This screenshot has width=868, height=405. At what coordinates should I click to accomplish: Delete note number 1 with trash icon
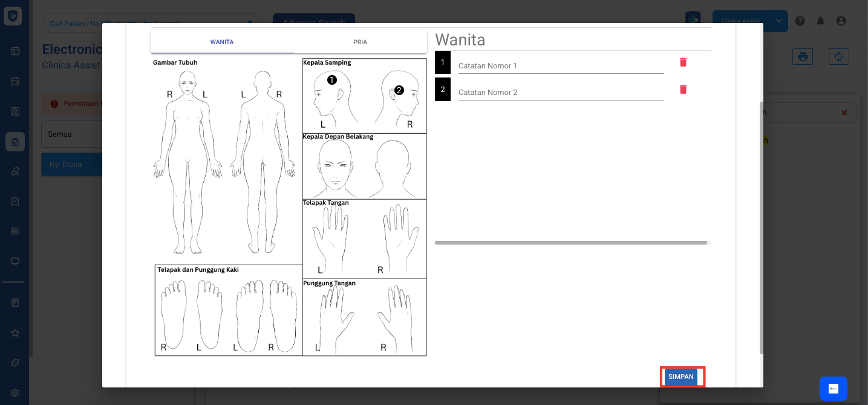point(683,62)
